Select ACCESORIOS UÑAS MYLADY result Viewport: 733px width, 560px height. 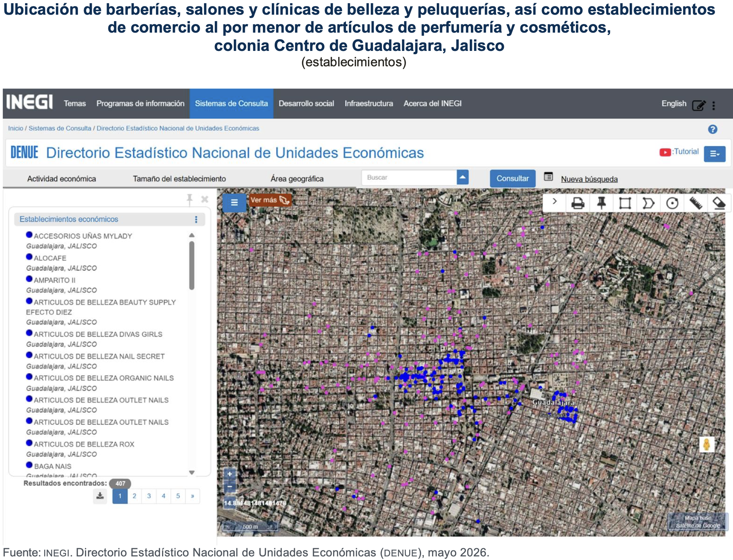coord(83,236)
